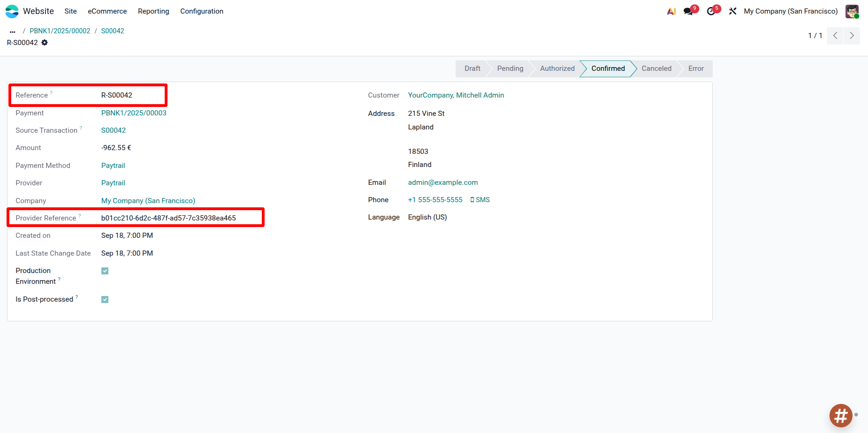Uncheck the Is Post-processed checkbox
Screen dimensions: 868x433
coord(105,299)
